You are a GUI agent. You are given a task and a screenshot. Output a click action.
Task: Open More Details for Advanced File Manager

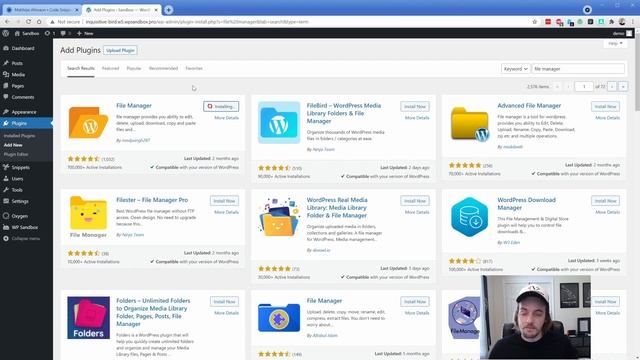click(x=607, y=118)
